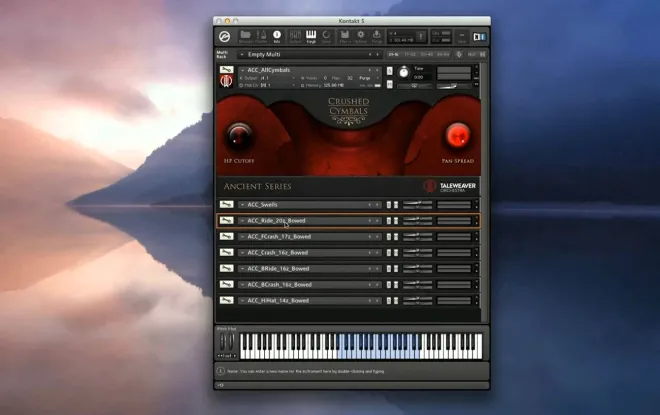Image resolution: width=660 pixels, height=415 pixels.
Task: Solo the ACC_AllCymbals instrument
Action: coord(390,71)
